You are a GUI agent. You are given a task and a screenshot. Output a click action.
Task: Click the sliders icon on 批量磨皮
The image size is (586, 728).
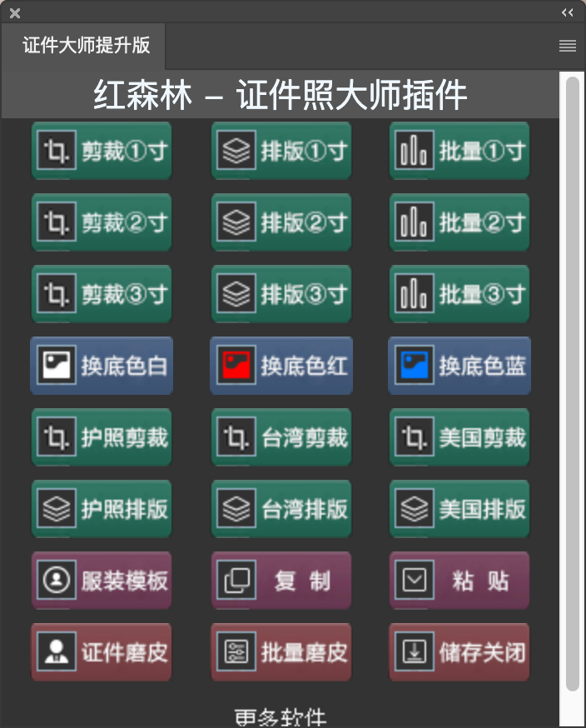click(x=236, y=652)
